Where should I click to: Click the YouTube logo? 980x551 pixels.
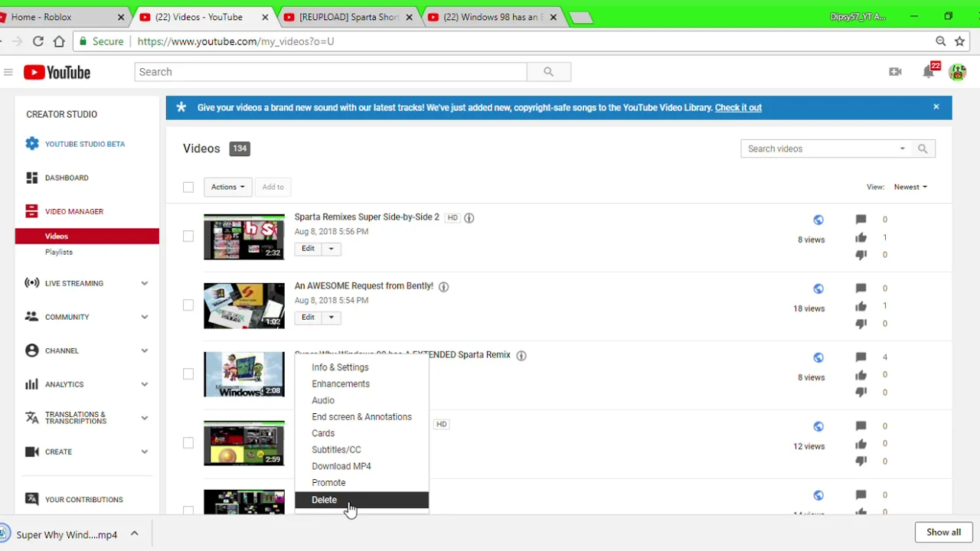click(x=57, y=72)
